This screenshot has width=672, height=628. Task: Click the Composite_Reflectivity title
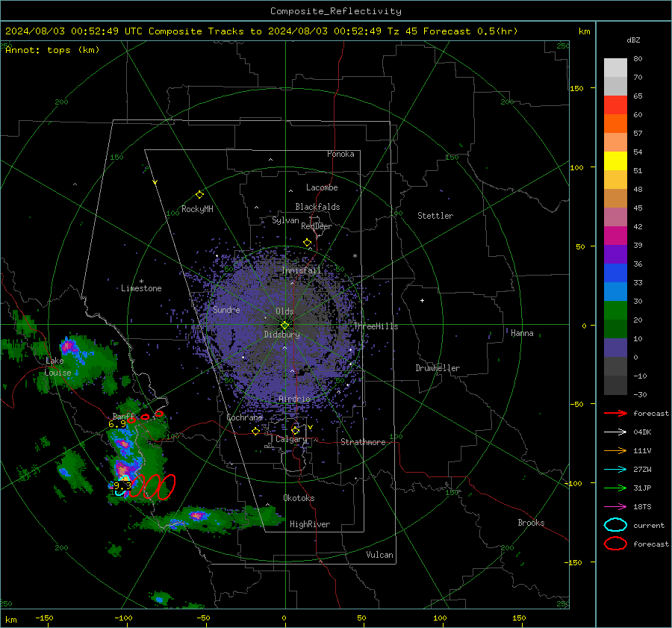tap(335, 11)
